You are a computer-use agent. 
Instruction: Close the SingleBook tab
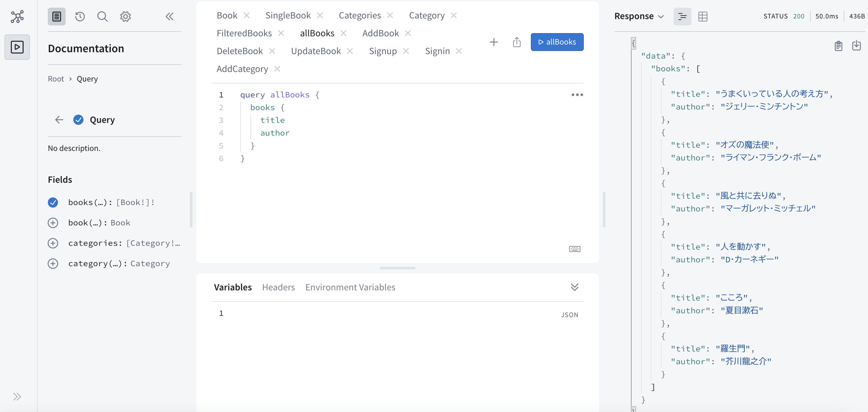click(x=320, y=15)
